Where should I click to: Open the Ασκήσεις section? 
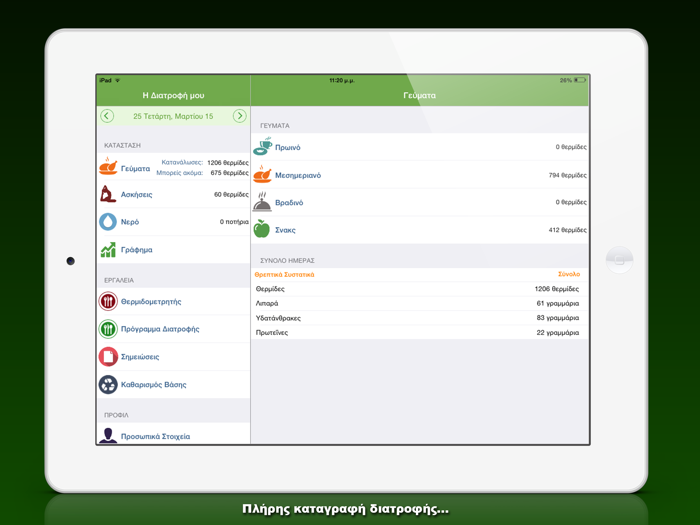coord(173,194)
